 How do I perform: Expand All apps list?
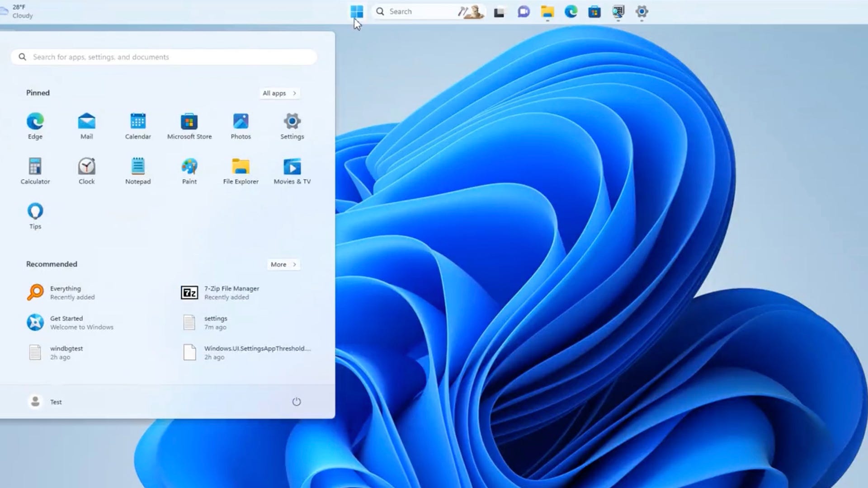pyautogui.click(x=278, y=93)
